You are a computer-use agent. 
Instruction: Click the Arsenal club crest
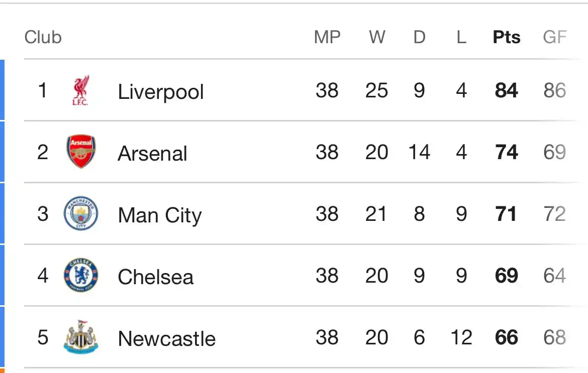(x=81, y=151)
